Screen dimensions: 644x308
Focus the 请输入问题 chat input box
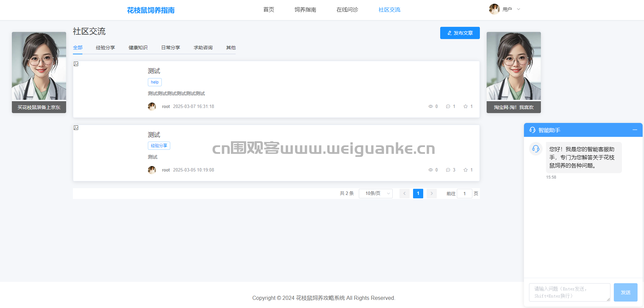pyautogui.click(x=570, y=292)
